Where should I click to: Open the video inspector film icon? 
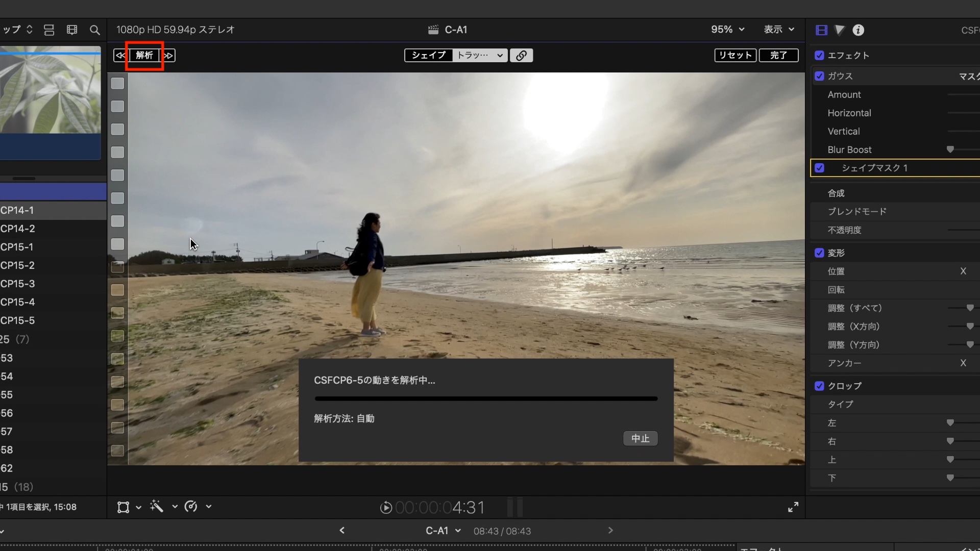pos(821,30)
